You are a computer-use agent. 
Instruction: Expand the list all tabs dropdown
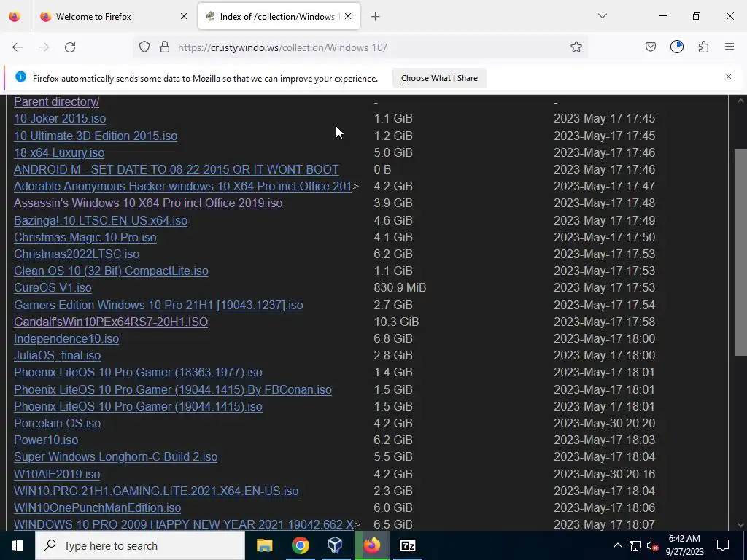603,16
